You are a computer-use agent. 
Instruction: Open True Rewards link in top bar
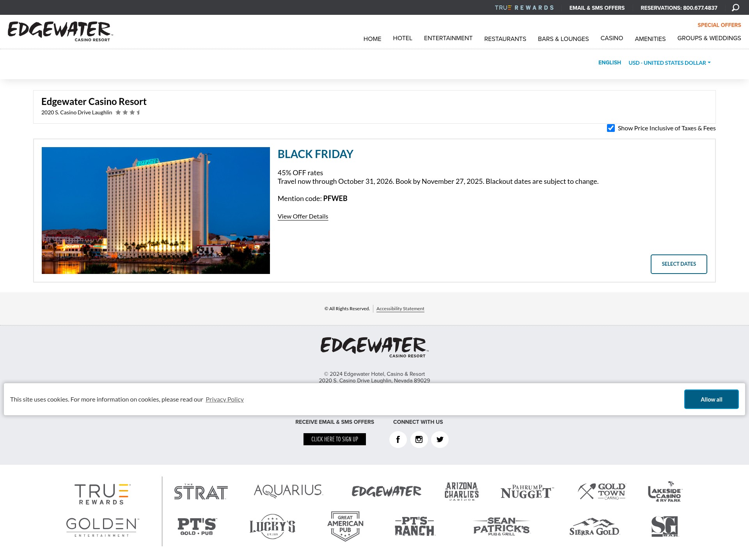(x=524, y=8)
